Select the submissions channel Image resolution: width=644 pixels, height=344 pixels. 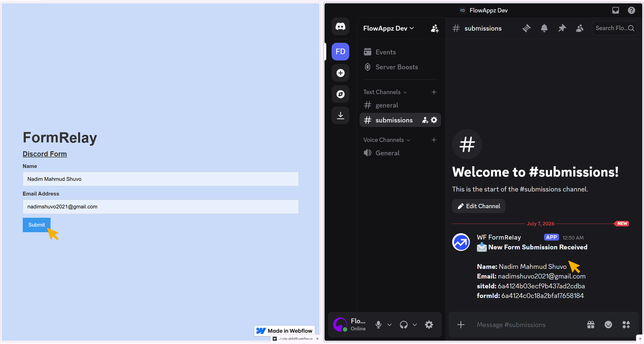[400, 120]
